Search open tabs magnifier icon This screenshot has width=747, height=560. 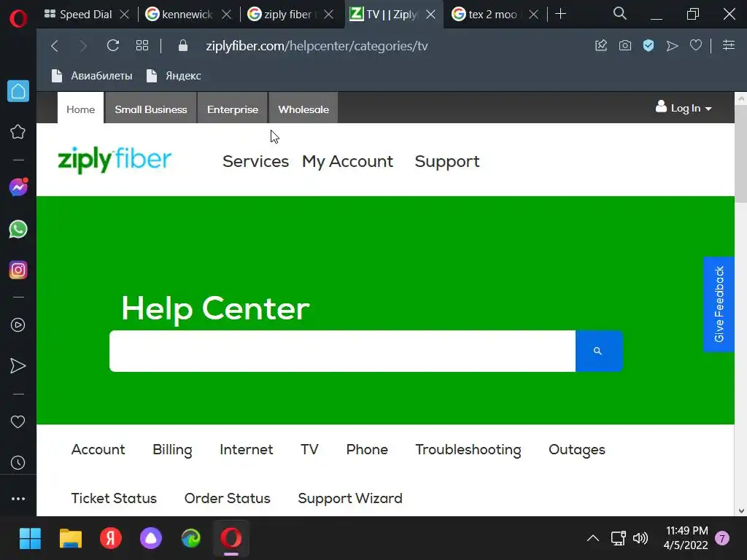coord(620,14)
